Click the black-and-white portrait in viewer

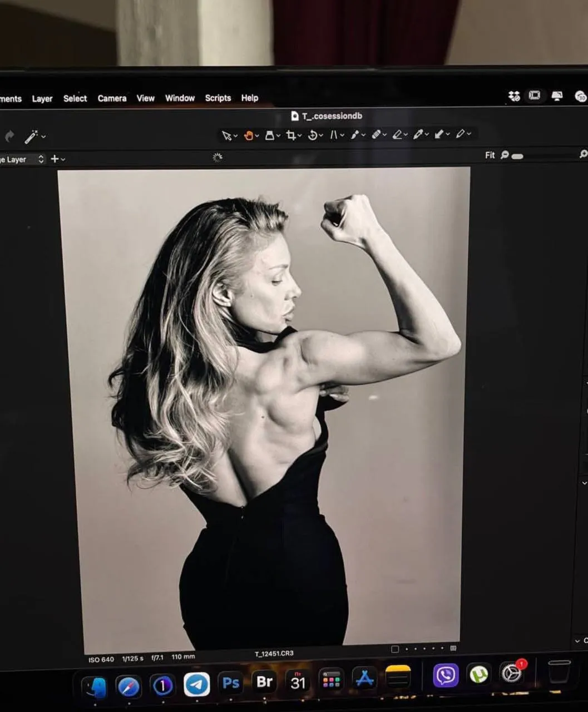[x=264, y=409]
